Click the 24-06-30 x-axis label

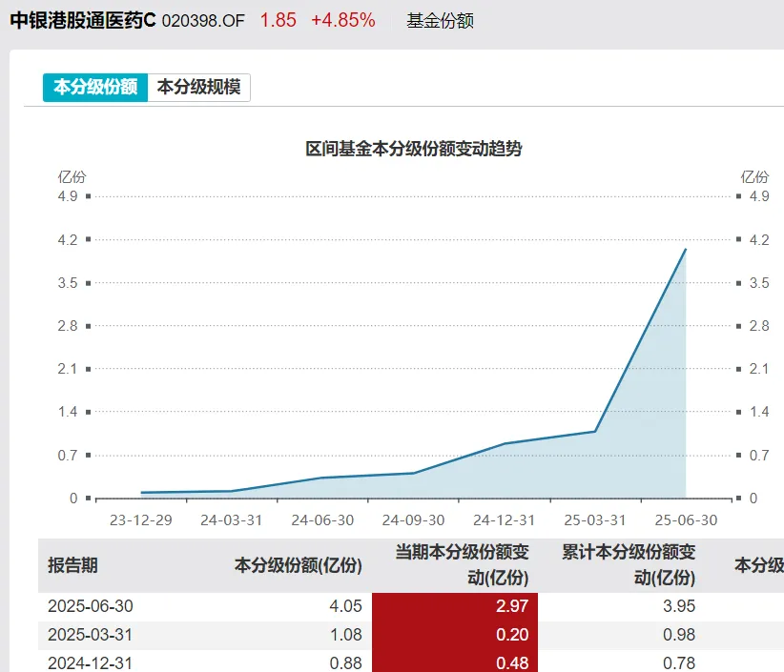click(322, 520)
